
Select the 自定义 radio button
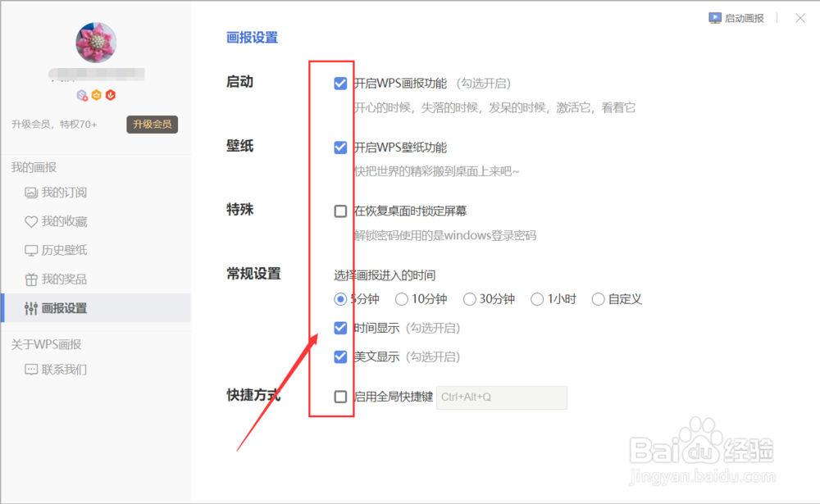pyautogui.click(x=599, y=299)
